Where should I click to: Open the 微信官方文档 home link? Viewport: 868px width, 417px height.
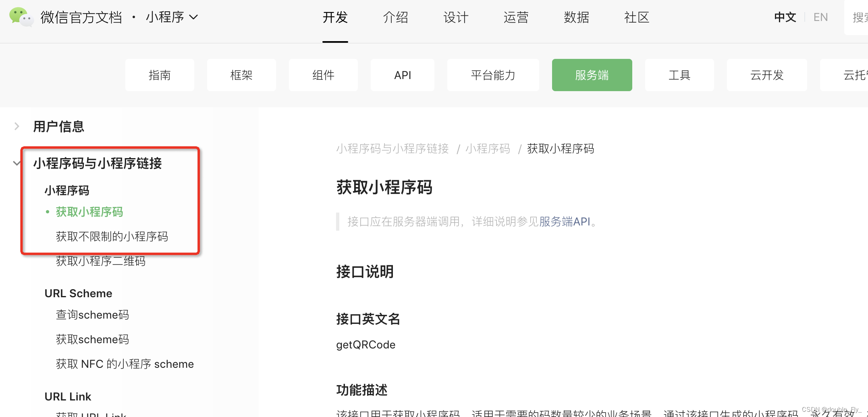pyautogui.click(x=81, y=17)
